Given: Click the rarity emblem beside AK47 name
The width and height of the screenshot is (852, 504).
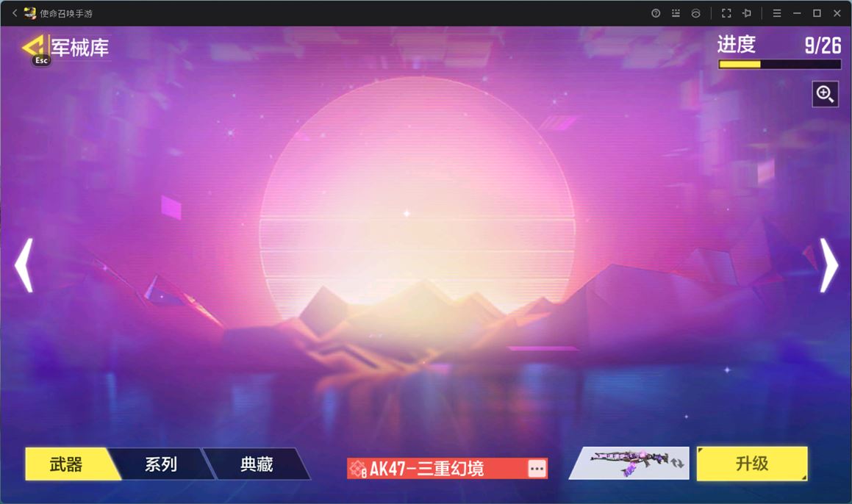Looking at the screenshot, I should point(357,468).
